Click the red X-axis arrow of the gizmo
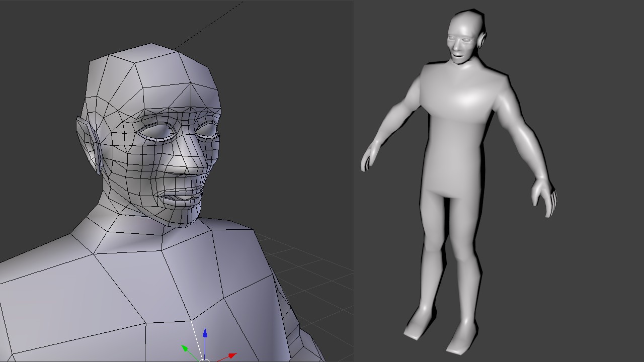Screen dimensions: 644x362 pos(231,355)
